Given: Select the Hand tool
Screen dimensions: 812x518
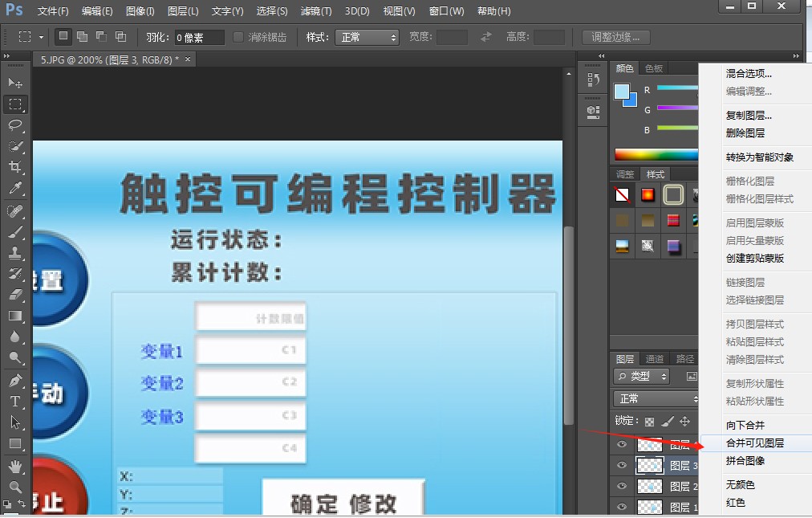Looking at the screenshot, I should [15, 466].
